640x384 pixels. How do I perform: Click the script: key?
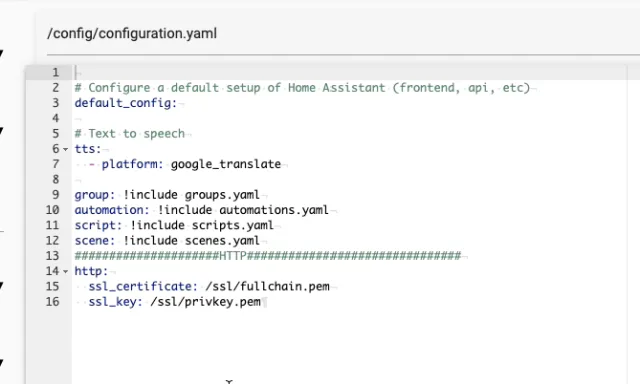tap(98, 225)
